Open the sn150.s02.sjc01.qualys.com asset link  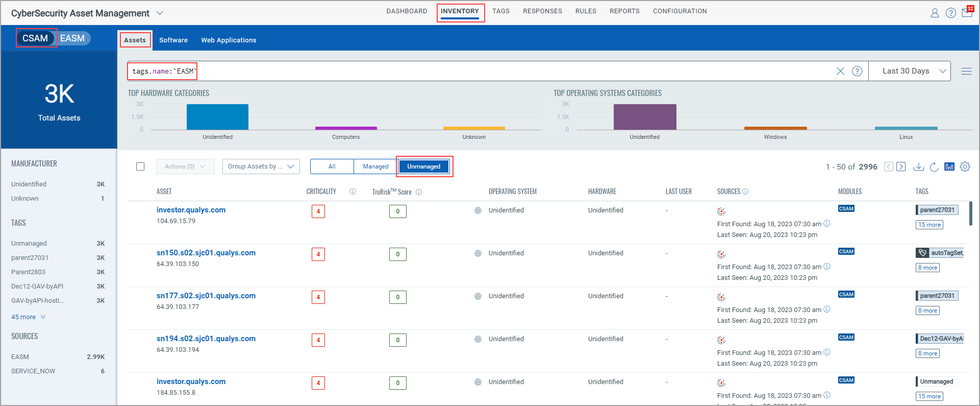[206, 253]
